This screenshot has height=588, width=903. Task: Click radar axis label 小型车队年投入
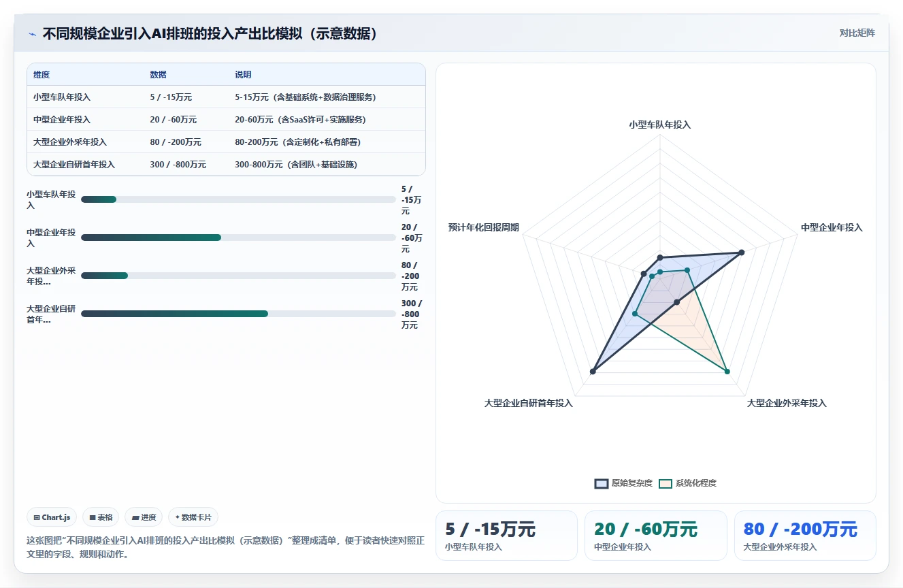[659, 125]
